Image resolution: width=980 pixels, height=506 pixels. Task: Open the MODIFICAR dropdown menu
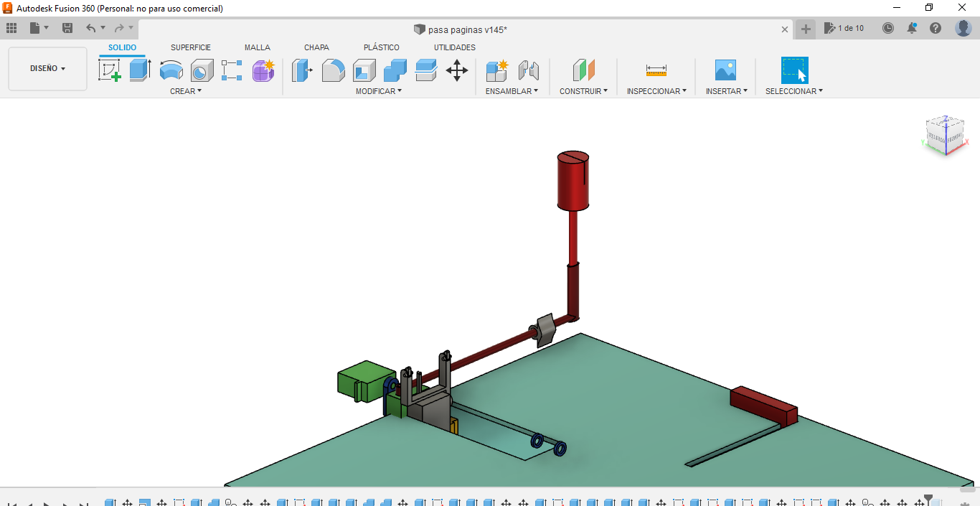pyautogui.click(x=379, y=91)
